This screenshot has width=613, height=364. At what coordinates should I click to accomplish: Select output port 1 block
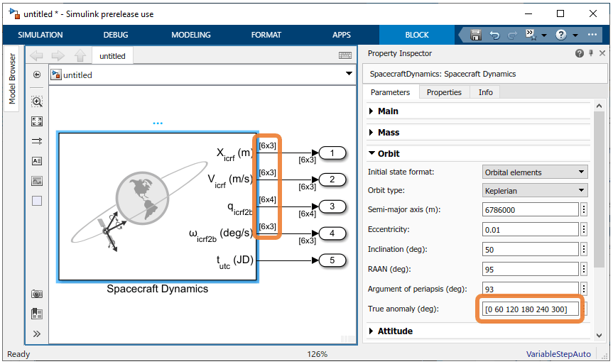332,153
